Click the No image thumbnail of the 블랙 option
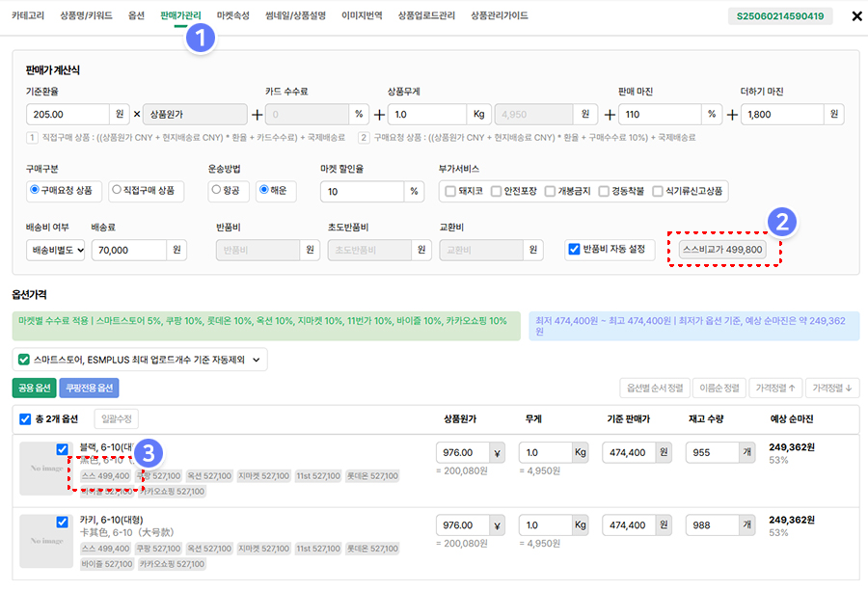This screenshot has width=868, height=591. pos(45,468)
